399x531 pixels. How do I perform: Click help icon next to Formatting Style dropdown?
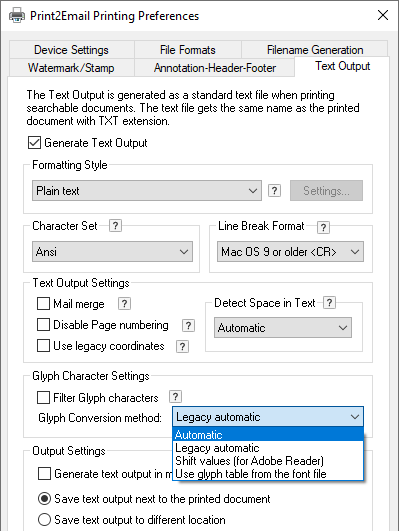274,191
